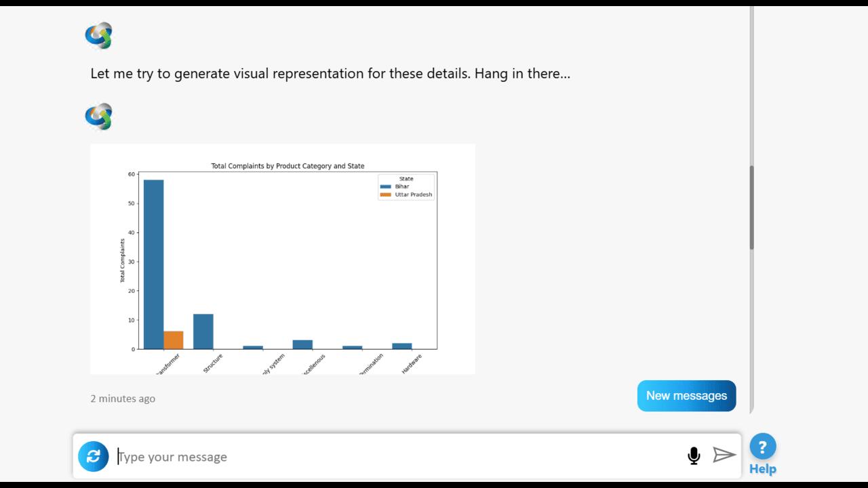Viewport: 868px width, 488px height.
Task: Activate the microphone voice input
Action: click(x=694, y=455)
